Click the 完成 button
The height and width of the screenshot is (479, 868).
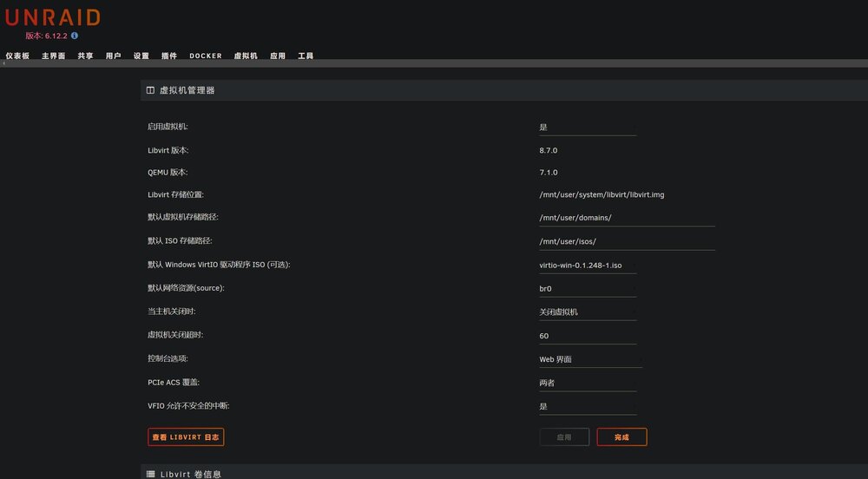point(621,437)
